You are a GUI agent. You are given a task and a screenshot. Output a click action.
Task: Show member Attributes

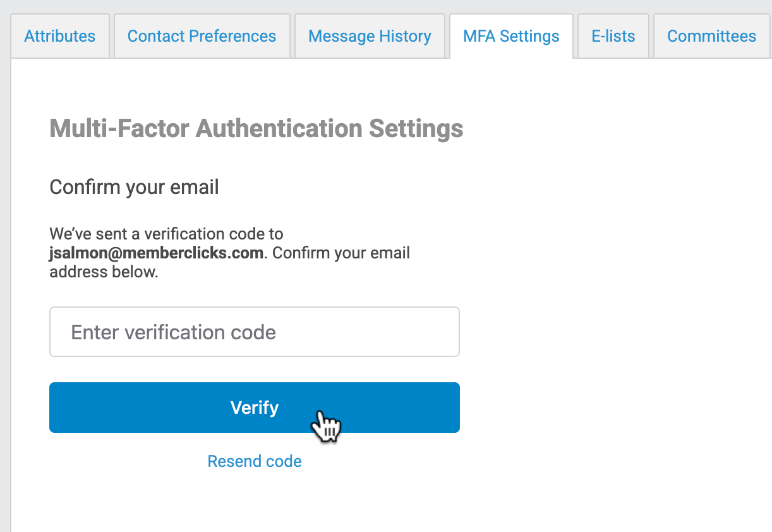pyautogui.click(x=60, y=36)
